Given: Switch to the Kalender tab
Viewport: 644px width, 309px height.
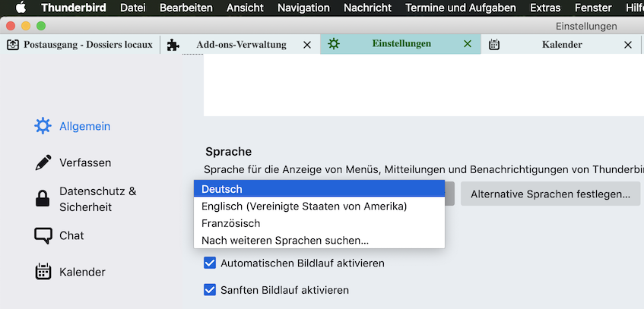Looking at the screenshot, I should 561,45.
